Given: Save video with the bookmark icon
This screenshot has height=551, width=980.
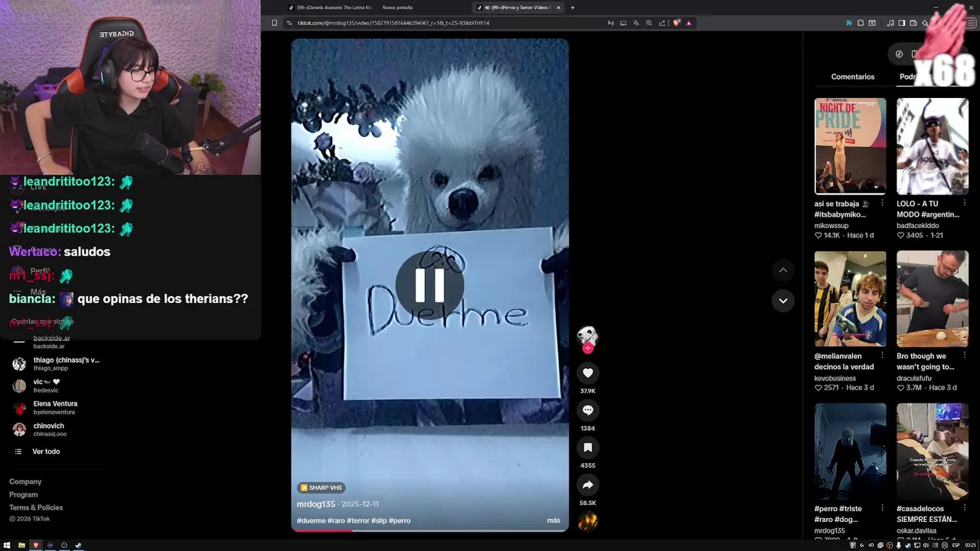Looking at the screenshot, I should tap(587, 448).
